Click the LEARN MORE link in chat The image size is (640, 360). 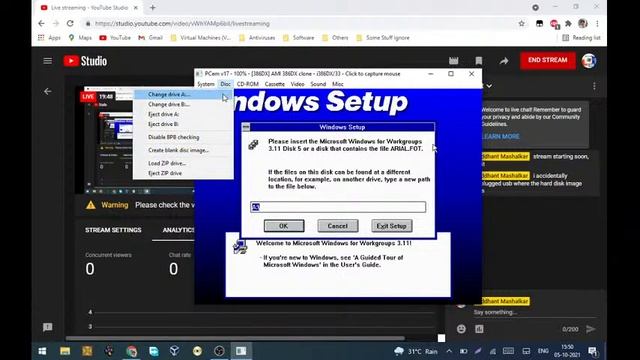500,137
